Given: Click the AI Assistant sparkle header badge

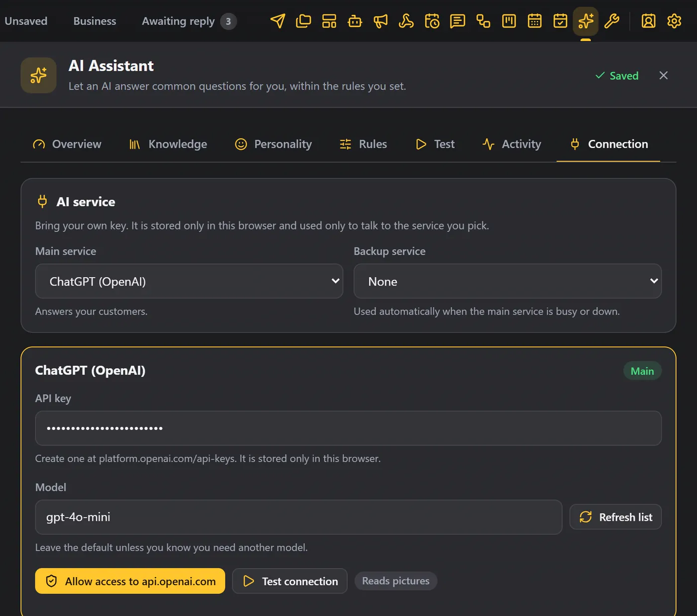Looking at the screenshot, I should pos(38,76).
